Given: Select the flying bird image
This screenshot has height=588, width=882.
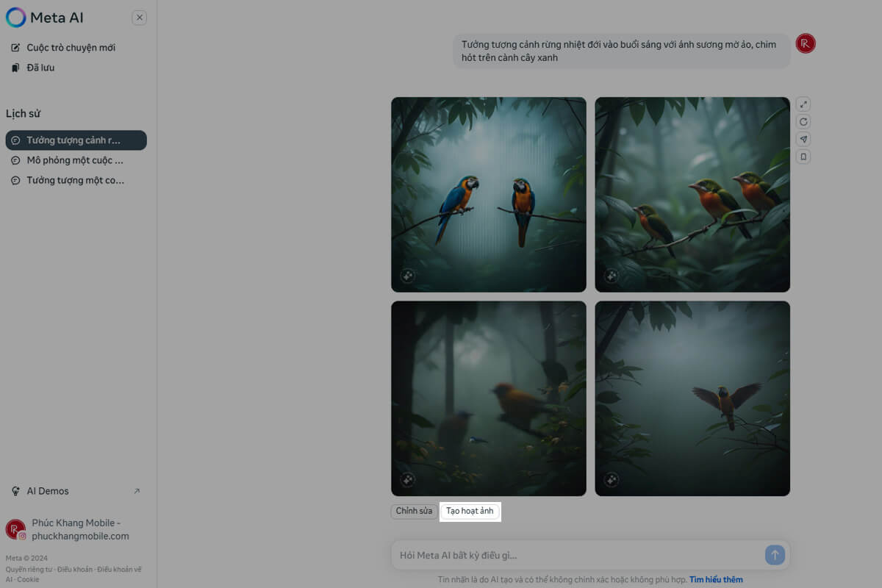Looking at the screenshot, I should click(692, 398).
